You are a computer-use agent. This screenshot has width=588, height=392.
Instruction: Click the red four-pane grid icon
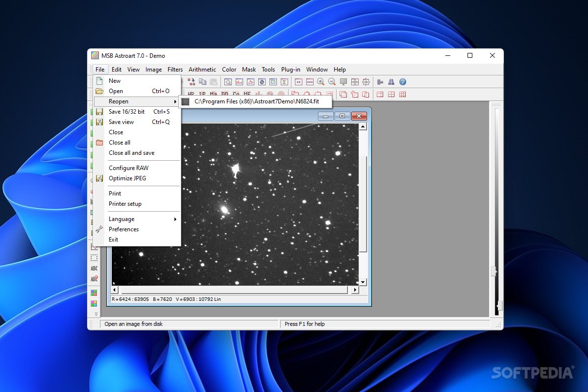point(392,94)
